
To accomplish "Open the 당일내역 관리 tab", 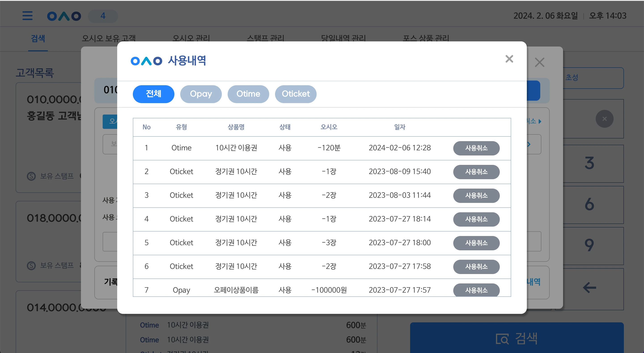I will pyautogui.click(x=343, y=38).
